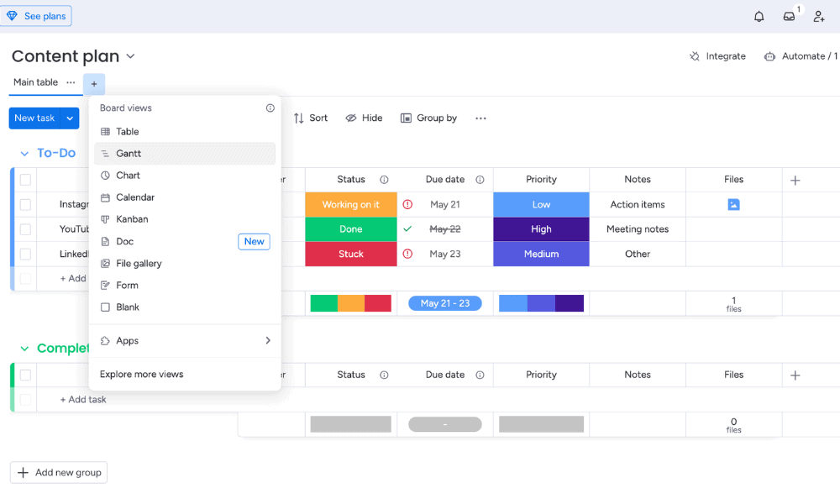Tick the YouTube task row checkbox
The image size is (840, 504).
click(25, 229)
